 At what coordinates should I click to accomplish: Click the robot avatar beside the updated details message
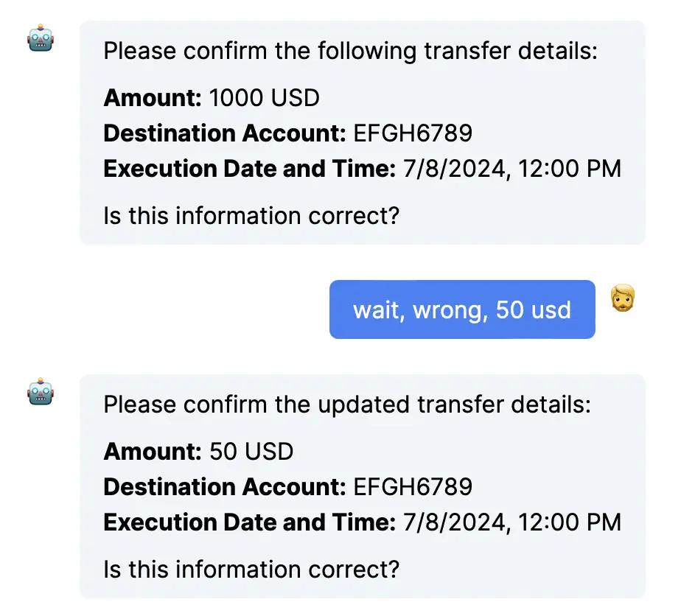pyautogui.click(x=41, y=392)
